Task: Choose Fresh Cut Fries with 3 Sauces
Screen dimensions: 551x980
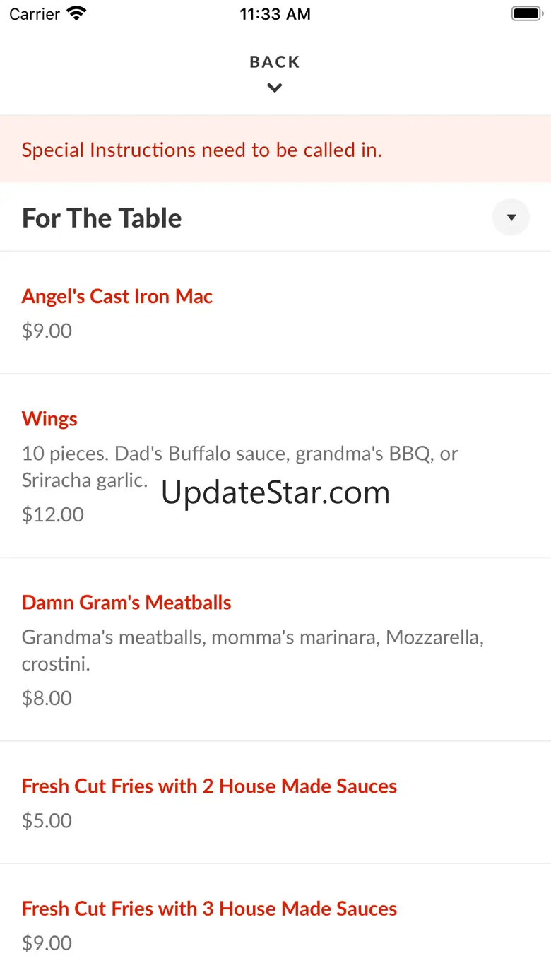Action: click(209, 908)
